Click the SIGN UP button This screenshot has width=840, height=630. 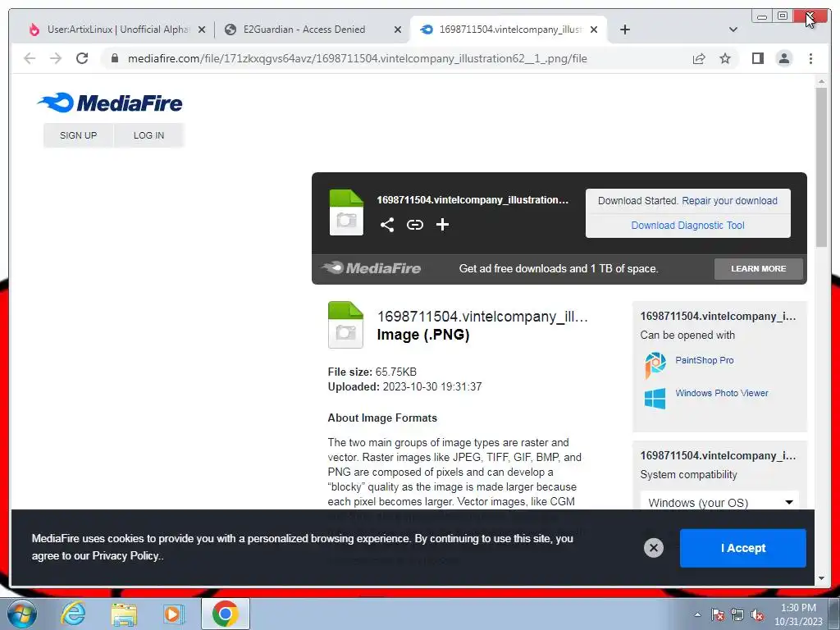pyautogui.click(x=78, y=135)
